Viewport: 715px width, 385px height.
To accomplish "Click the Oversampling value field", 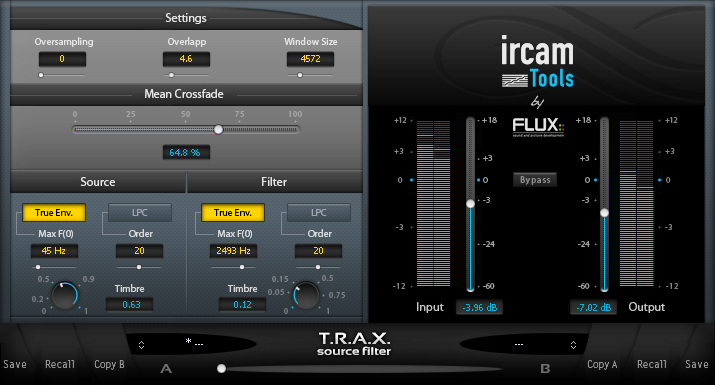I will (62, 59).
